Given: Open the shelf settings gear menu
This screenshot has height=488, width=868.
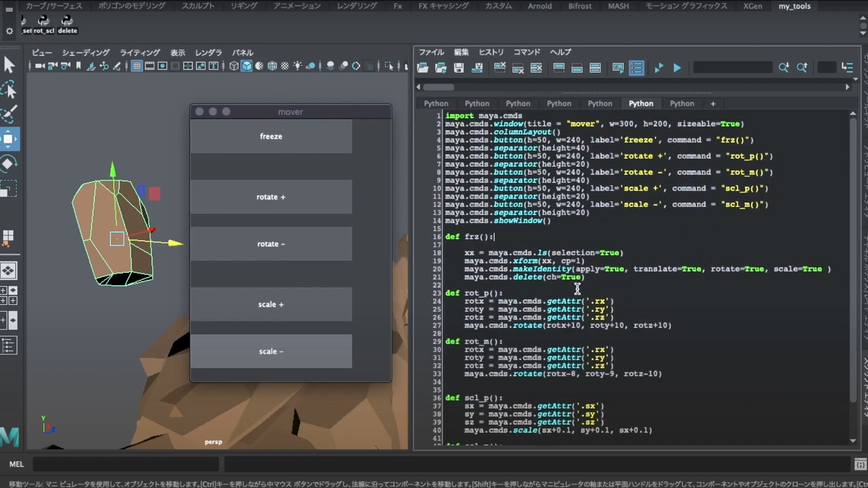Looking at the screenshot, I should tap(9, 31).
